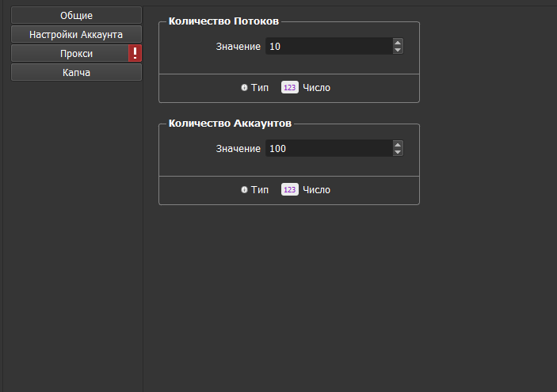Screen dimensions: 557x392
Task: Click the 123 number type icon in Количество Потоков
Action: click(289, 88)
